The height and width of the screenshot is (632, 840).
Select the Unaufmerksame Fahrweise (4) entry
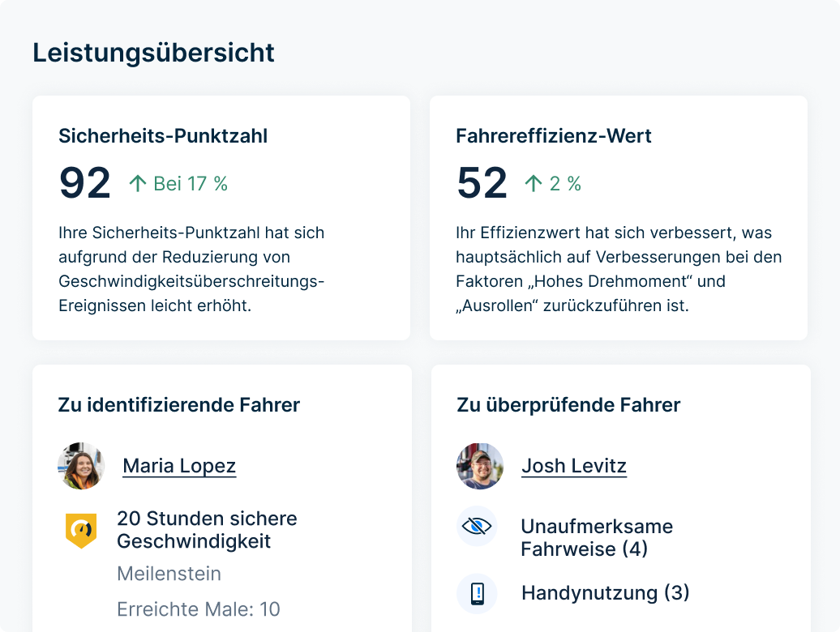click(x=596, y=536)
